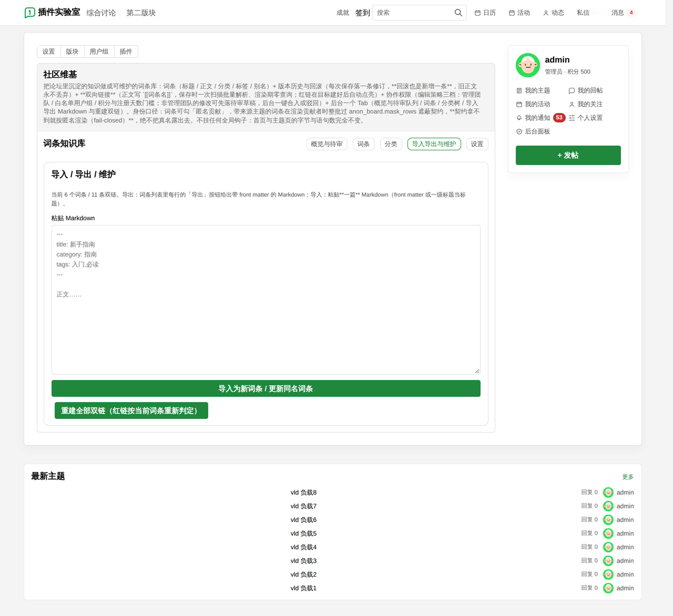The width and height of the screenshot is (673, 616).
Task: Click the 我的关注 person icon
Action: (x=572, y=104)
